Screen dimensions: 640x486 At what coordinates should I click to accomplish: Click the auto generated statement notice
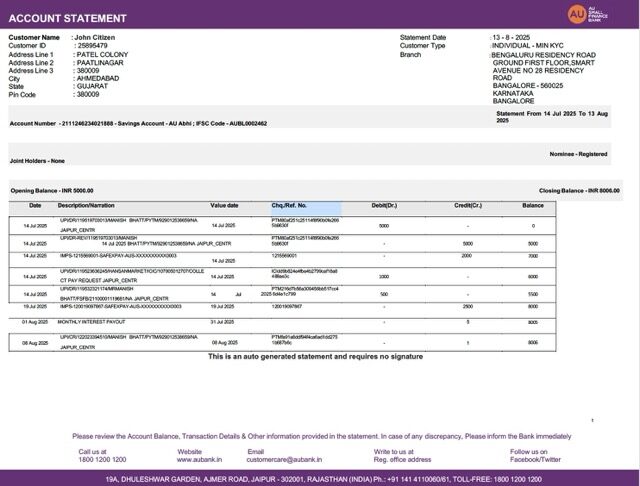(316, 357)
